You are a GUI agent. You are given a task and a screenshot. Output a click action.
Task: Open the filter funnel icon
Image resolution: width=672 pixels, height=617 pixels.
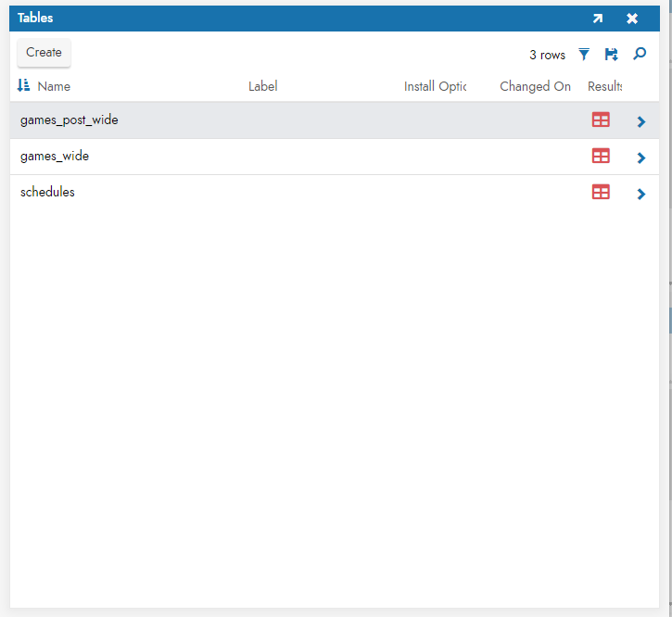584,55
